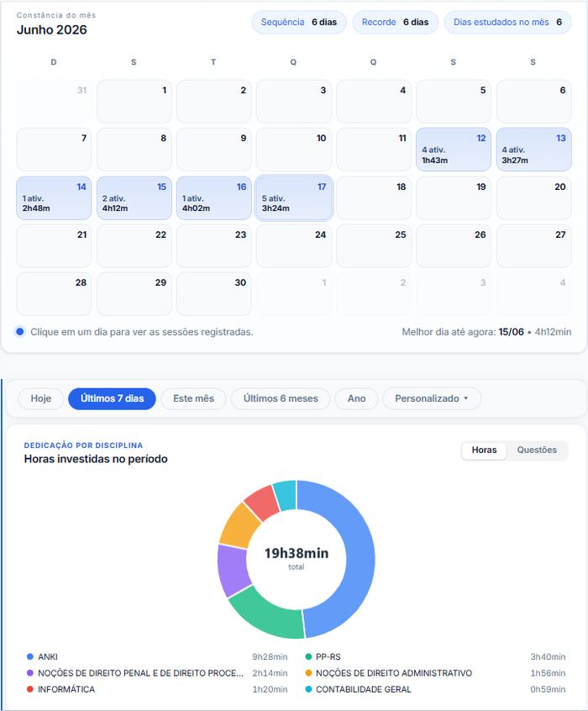Screen dimensions: 588x711
Task: Click the INFORMÁTICA red legend dot
Action: click(30, 689)
